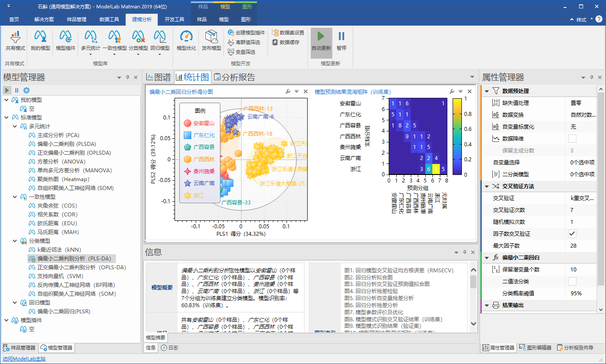
Task: Click the 访问ModelLab主站 link
Action: 24,359
